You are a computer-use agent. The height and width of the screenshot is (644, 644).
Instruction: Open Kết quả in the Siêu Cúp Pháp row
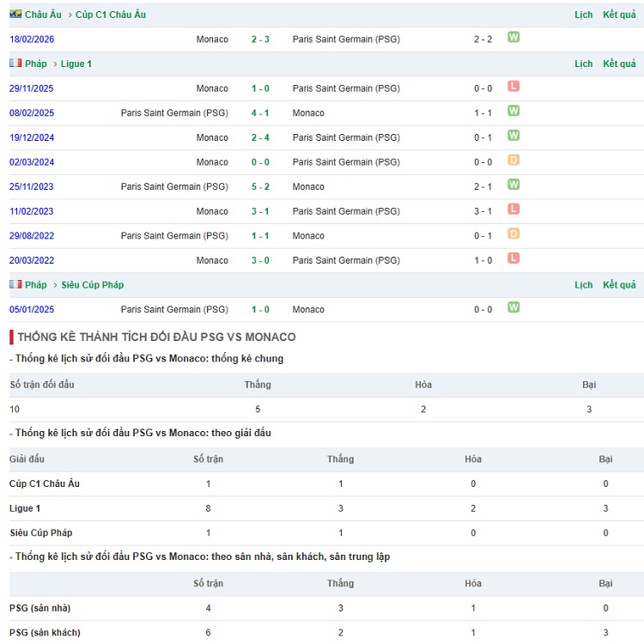[x=619, y=285]
